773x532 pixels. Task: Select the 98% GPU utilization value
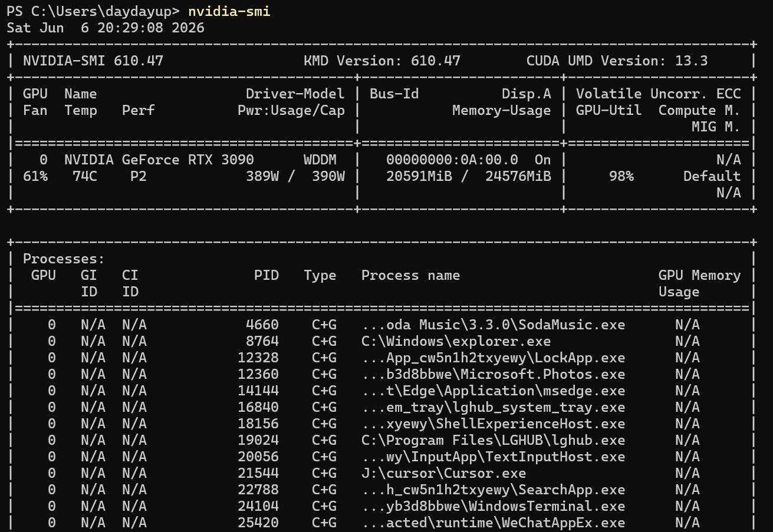coord(621,176)
